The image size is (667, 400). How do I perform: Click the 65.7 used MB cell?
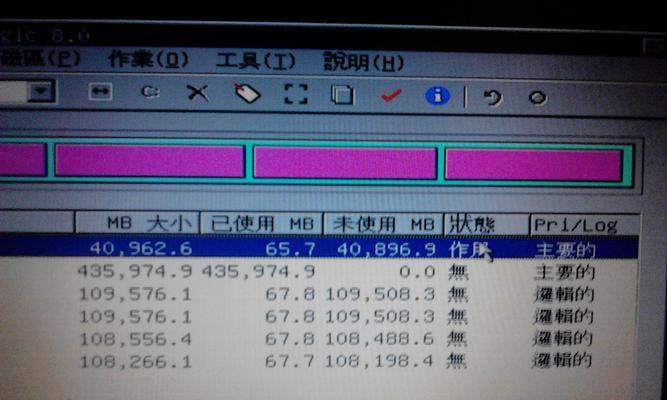pyautogui.click(x=290, y=249)
